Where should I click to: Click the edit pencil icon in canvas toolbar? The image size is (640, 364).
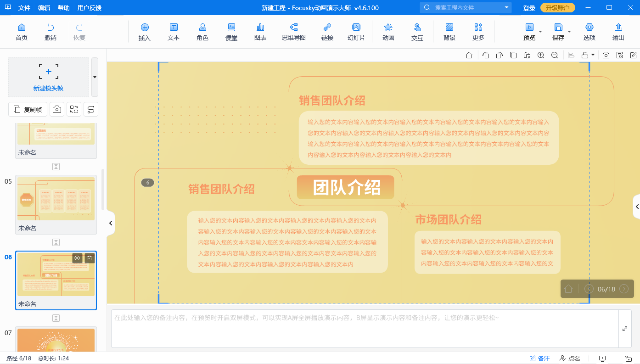[634, 55]
